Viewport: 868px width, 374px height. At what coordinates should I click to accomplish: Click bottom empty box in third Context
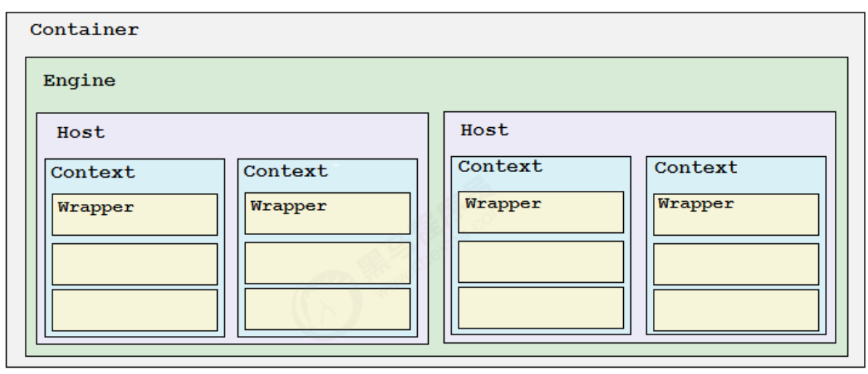(x=541, y=308)
